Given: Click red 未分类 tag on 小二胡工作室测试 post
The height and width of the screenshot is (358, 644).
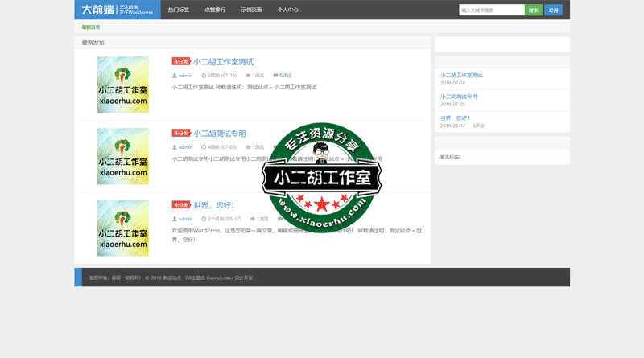Looking at the screenshot, I should coord(180,61).
